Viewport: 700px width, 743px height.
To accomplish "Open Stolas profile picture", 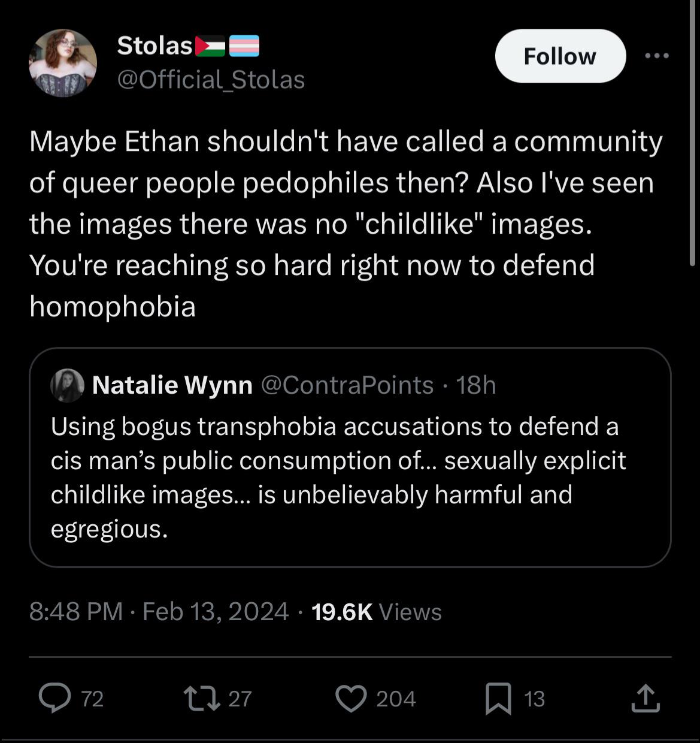I will [x=63, y=63].
